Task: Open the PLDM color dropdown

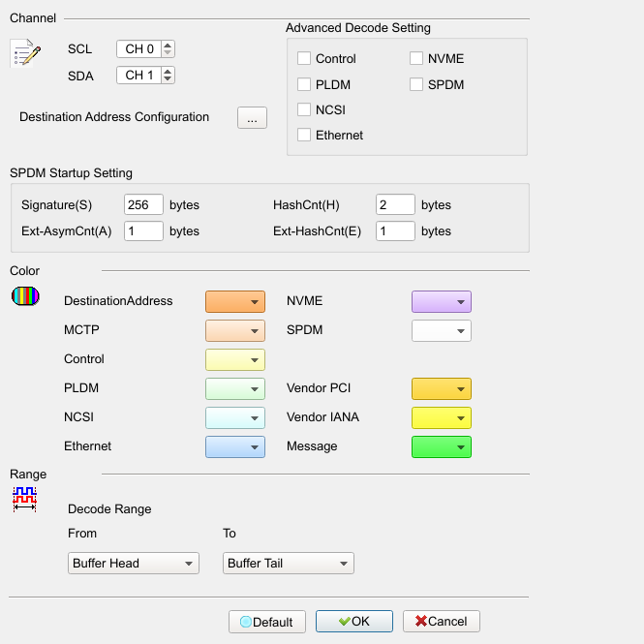Action: click(x=235, y=388)
